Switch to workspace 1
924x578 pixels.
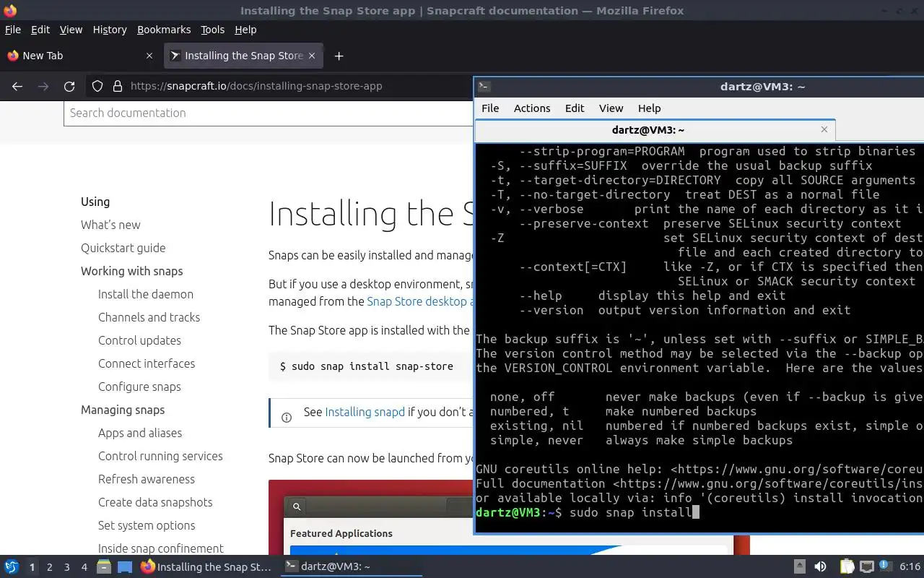pos(32,567)
